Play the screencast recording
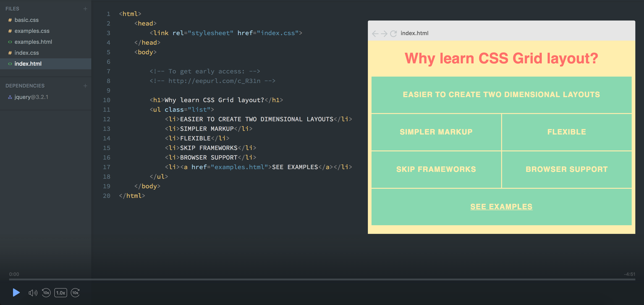 [x=16, y=292]
